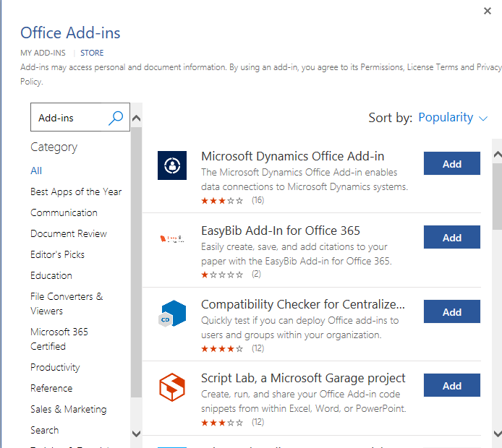
Task: Click the star rating for Microsoft Dynamics
Action: pos(222,200)
